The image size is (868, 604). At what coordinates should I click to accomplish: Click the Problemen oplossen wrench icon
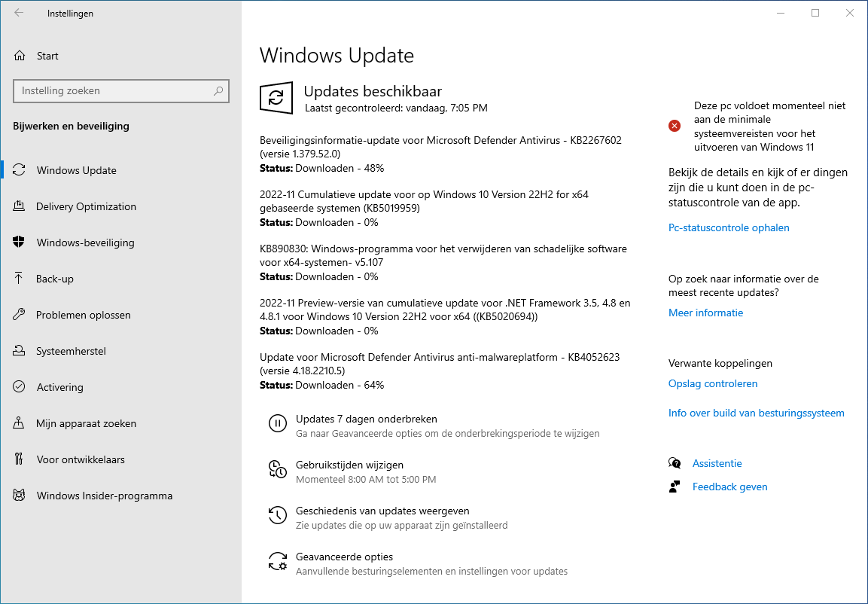click(20, 315)
